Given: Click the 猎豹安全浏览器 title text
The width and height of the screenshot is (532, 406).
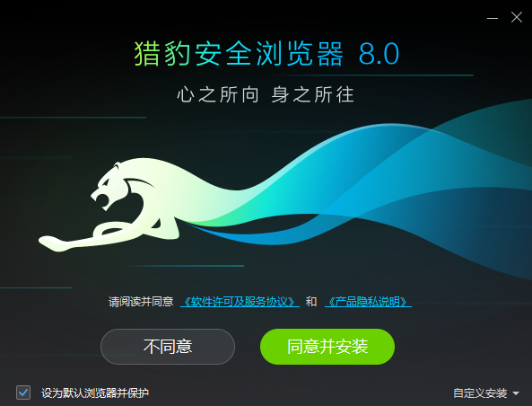Looking at the screenshot, I should tap(239, 54).
